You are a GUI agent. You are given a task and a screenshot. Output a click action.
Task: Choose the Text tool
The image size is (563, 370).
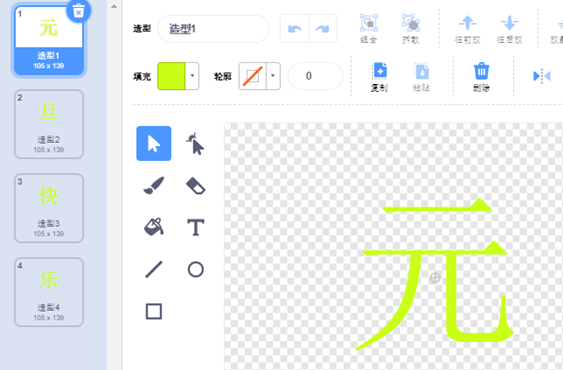coord(195,227)
